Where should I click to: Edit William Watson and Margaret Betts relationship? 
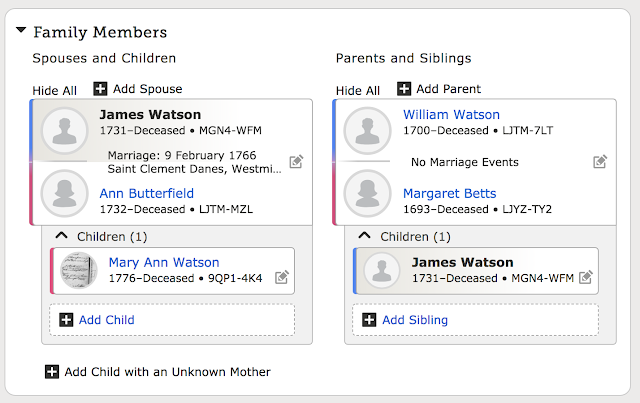click(x=600, y=162)
